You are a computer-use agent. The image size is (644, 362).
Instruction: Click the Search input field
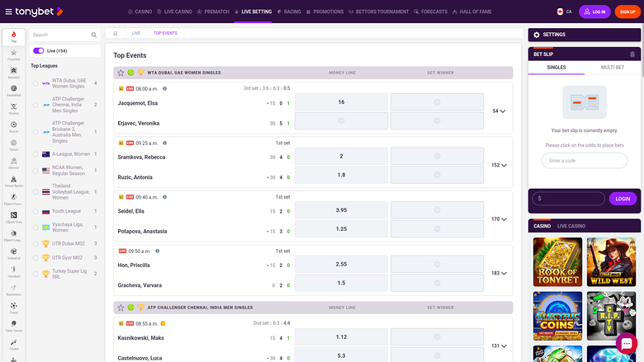pos(62,35)
